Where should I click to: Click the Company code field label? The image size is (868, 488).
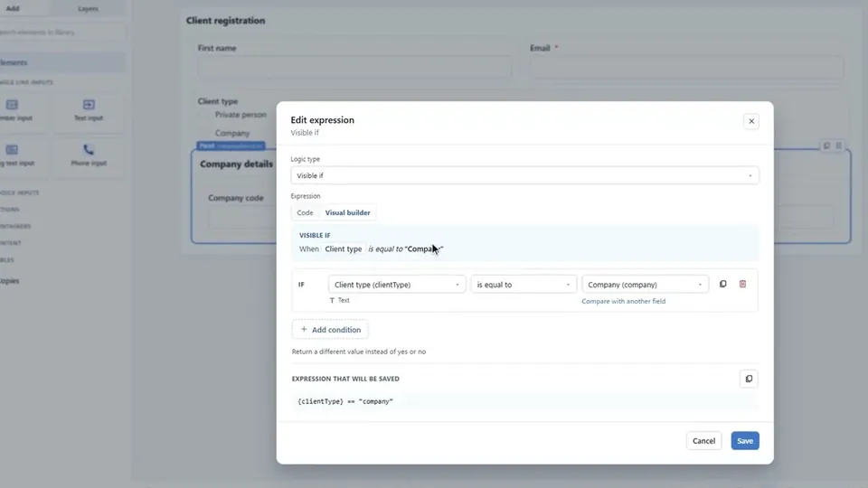point(236,198)
